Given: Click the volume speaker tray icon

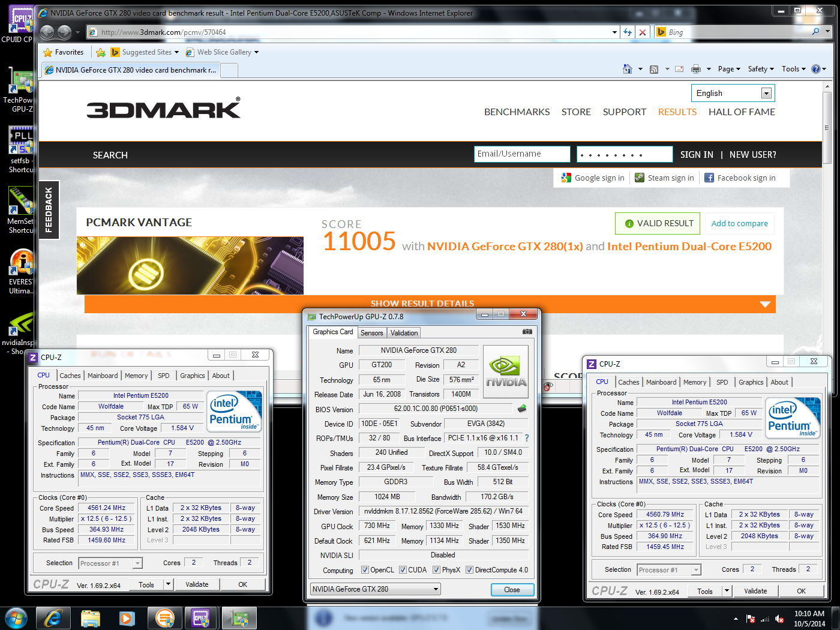Looking at the screenshot, I should [x=779, y=619].
